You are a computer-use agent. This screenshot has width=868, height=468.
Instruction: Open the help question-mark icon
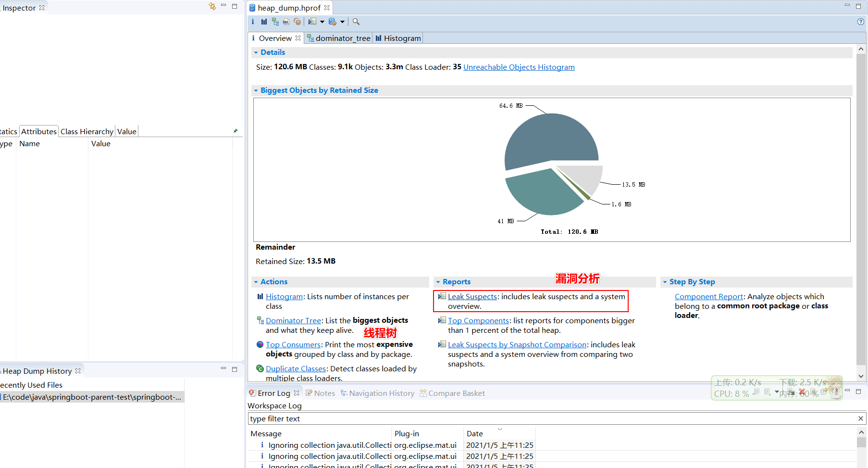click(x=861, y=22)
